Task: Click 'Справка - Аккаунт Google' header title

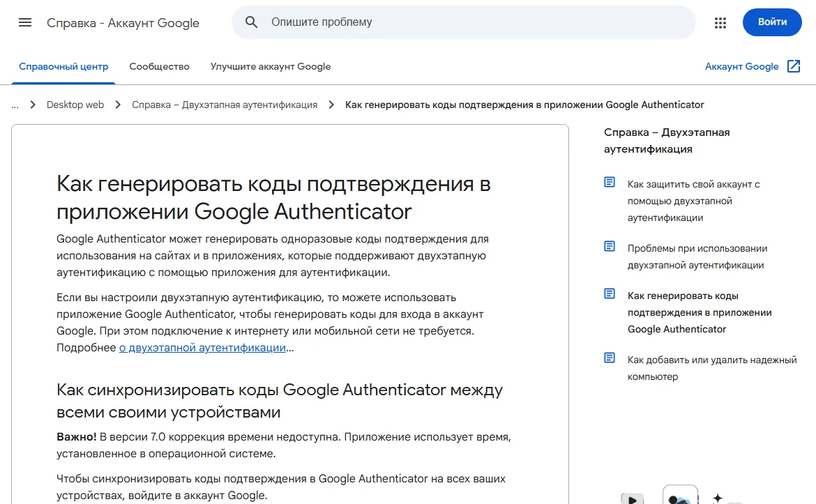Action: click(x=123, y=23)
